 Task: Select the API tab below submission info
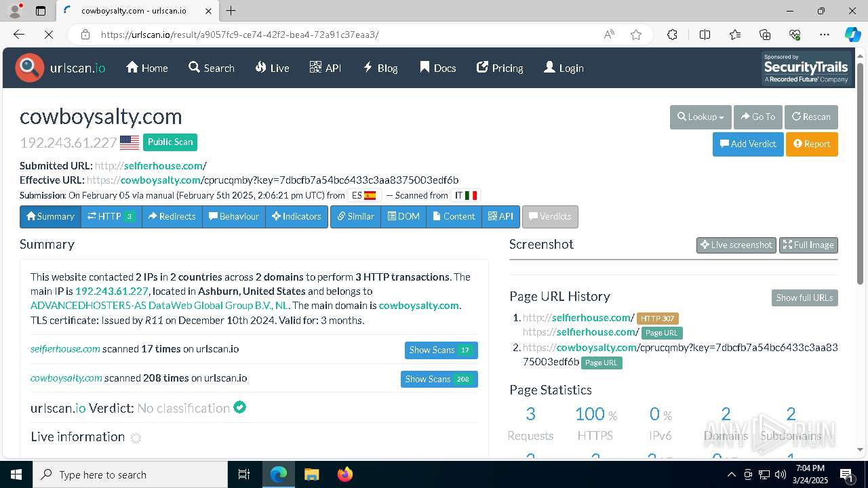(501, 216)
